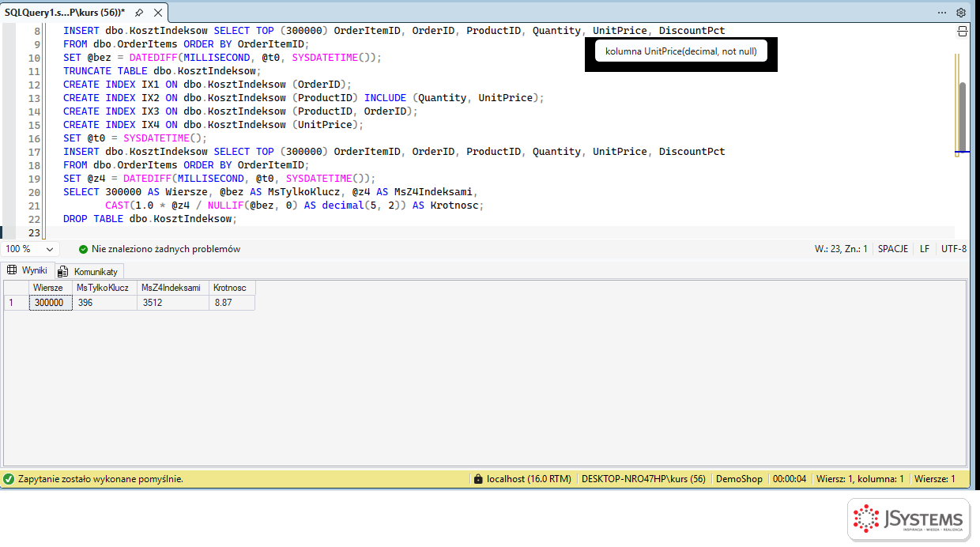
Task: Select the 300000 result cell
Action: 51,303
